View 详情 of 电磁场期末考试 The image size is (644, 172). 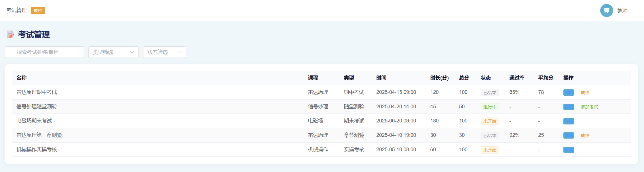click(x=568, y=121)
